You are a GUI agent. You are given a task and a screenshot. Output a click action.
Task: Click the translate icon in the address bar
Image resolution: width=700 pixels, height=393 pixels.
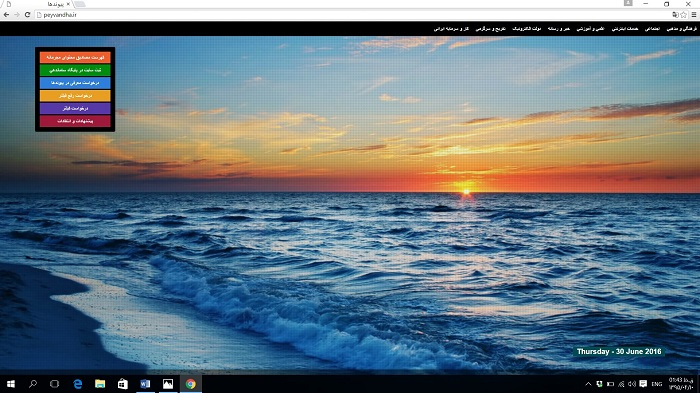coord(675,15)
